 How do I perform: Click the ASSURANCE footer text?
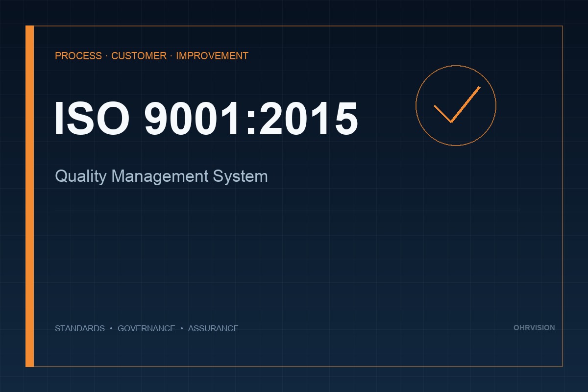click(x=213, y=328)
